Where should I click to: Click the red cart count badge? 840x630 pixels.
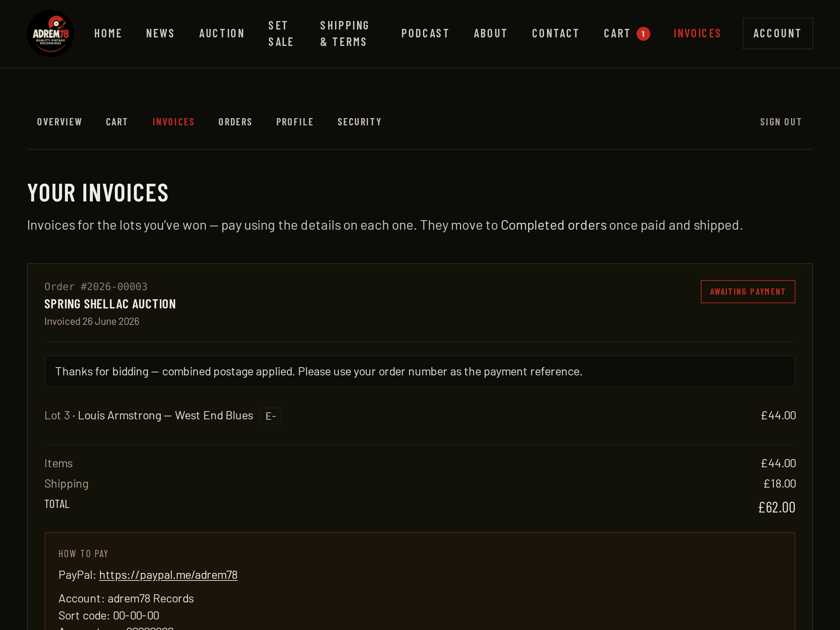point(643,34)
